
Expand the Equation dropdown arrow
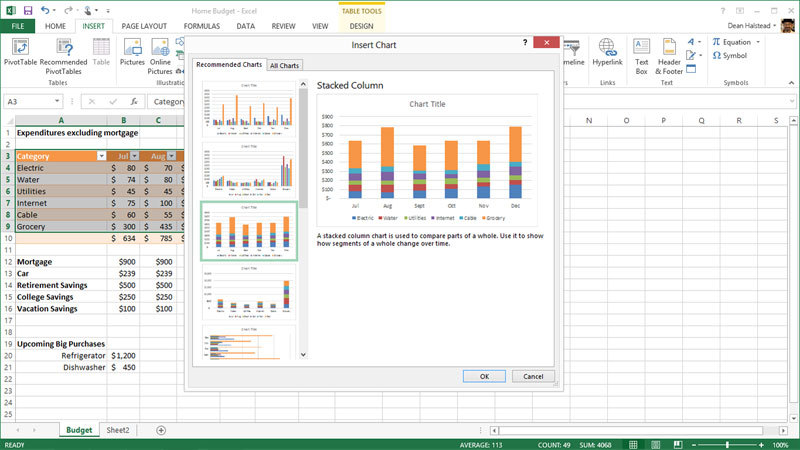click(x=758, y=42)
